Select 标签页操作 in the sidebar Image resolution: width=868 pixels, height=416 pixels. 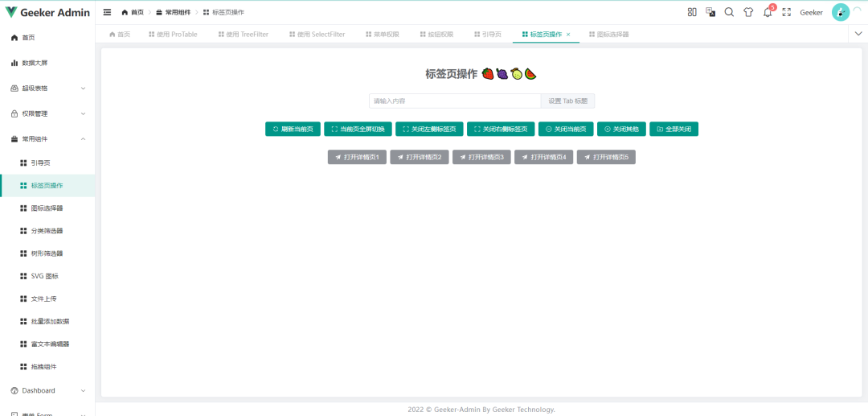[x=47, y=186]
